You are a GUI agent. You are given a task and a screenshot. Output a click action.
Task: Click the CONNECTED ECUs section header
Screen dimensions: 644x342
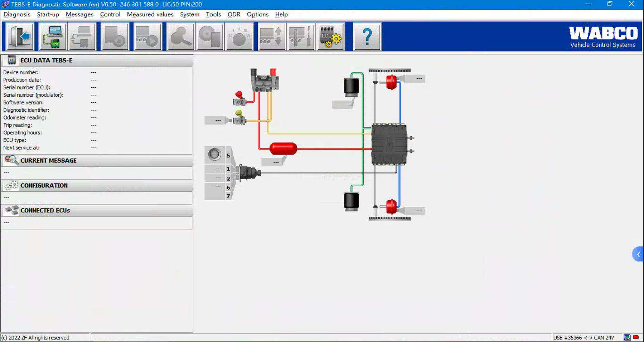pos(45,210)
